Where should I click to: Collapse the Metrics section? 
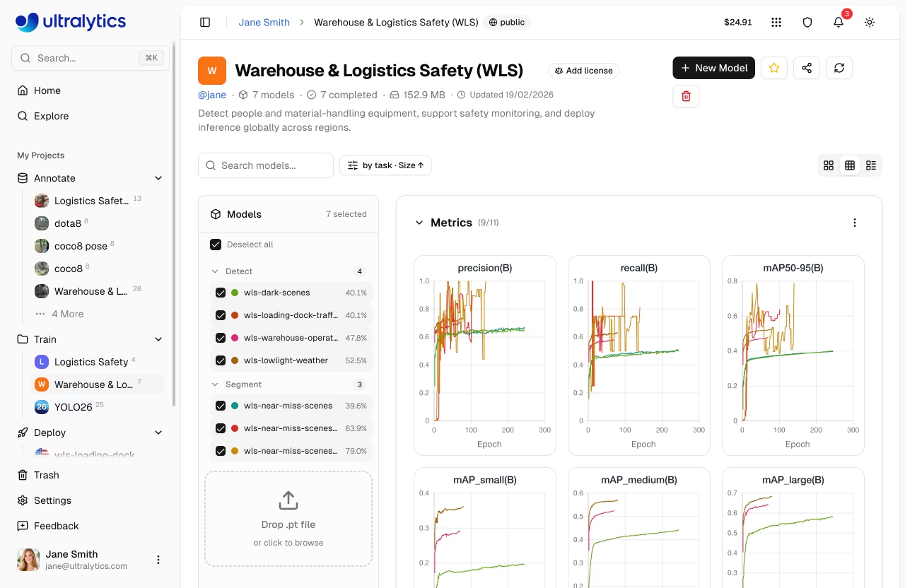click(419, 223)
